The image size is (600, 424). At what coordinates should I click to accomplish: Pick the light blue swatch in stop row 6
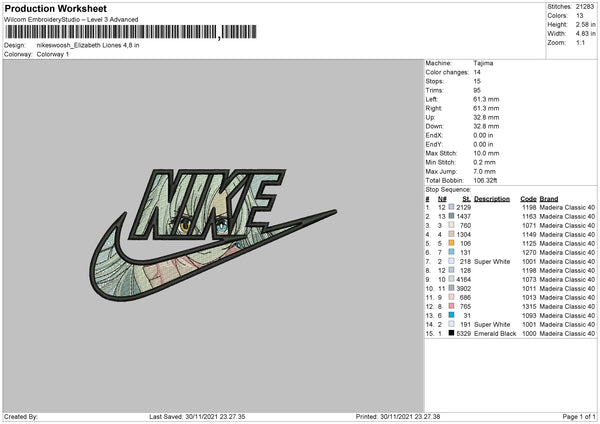(452, 252)
